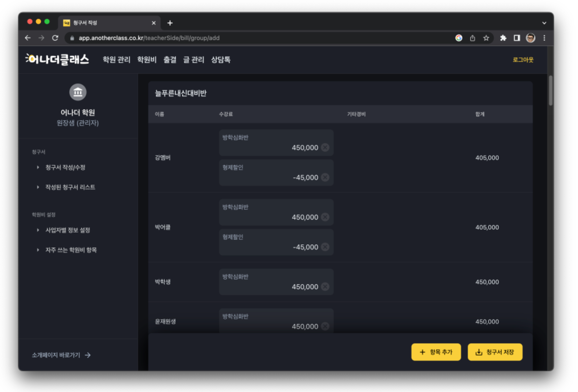Screen dimensions: 578x392
Task: Open the browser extensions puzzle icon
Action: pos(503,38)
